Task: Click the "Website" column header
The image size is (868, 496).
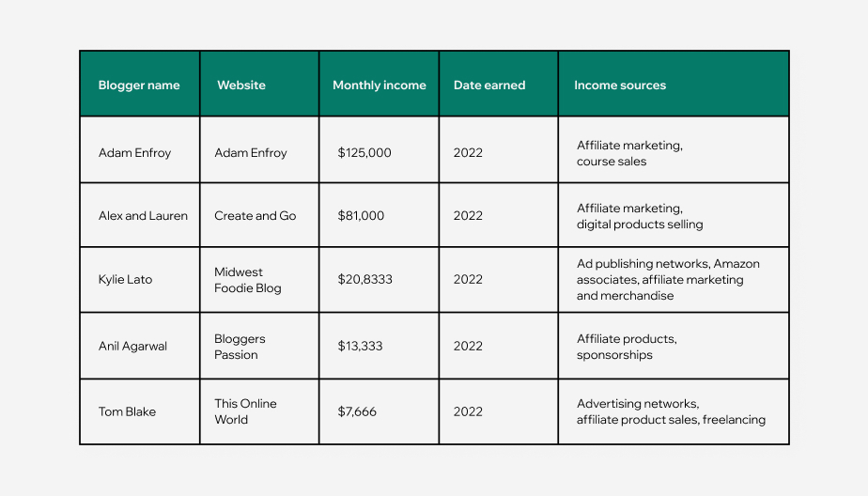Action: coord(241,85)
